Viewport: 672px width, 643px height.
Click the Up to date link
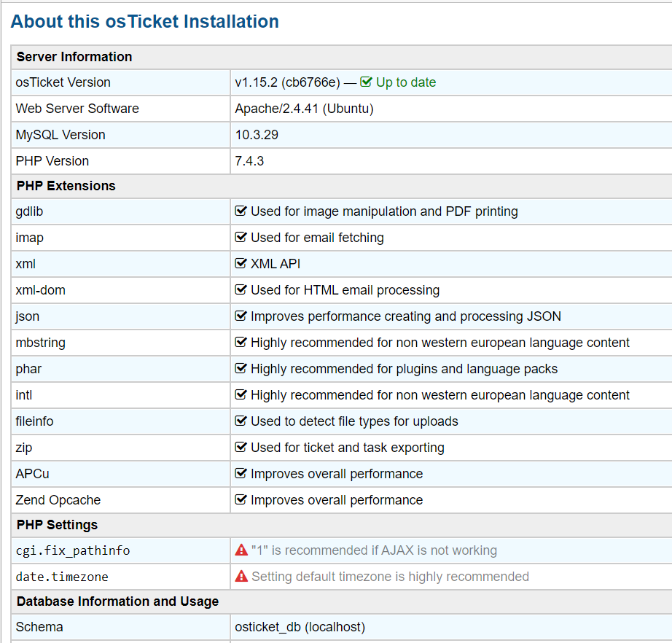[x=406, y=82]
